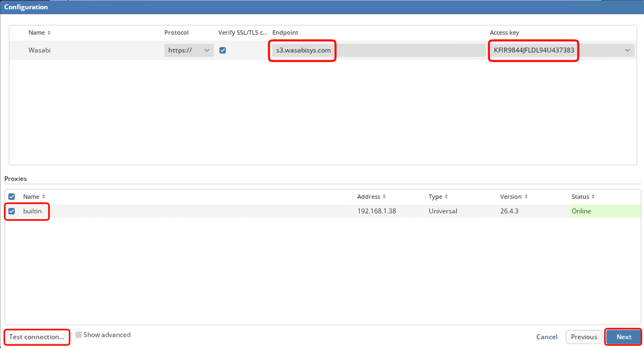Proceed with the Next button
This screenshot has width=644, height=348.
pyautogui.click(x=624, y=337)
